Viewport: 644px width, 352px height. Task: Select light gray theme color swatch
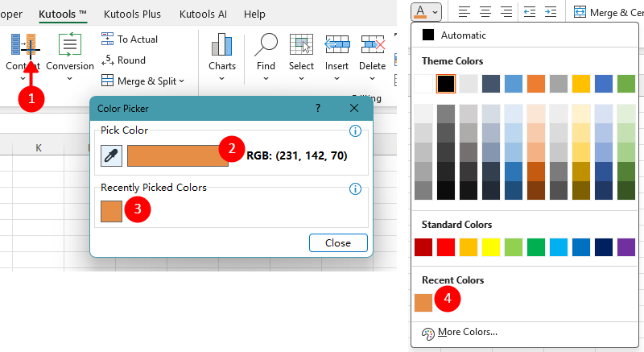coord(469,84)
